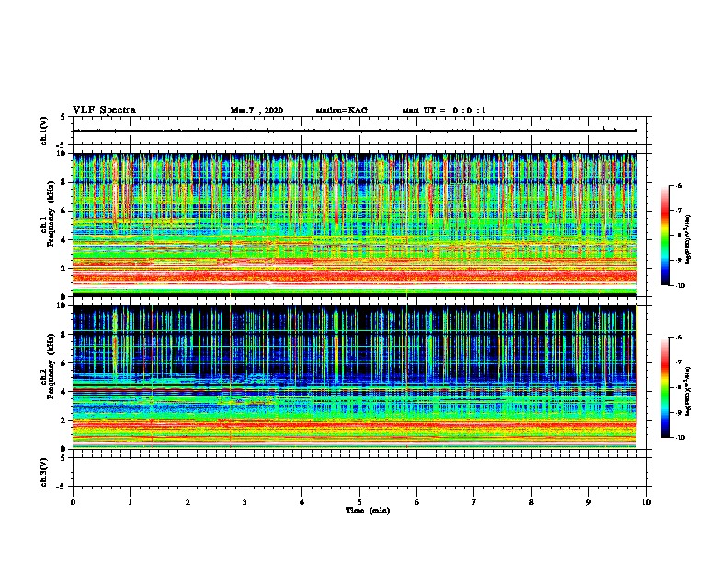728x563 pixels.
Task: Click the time-axis tick label "4"
Action: click(302, 502)
